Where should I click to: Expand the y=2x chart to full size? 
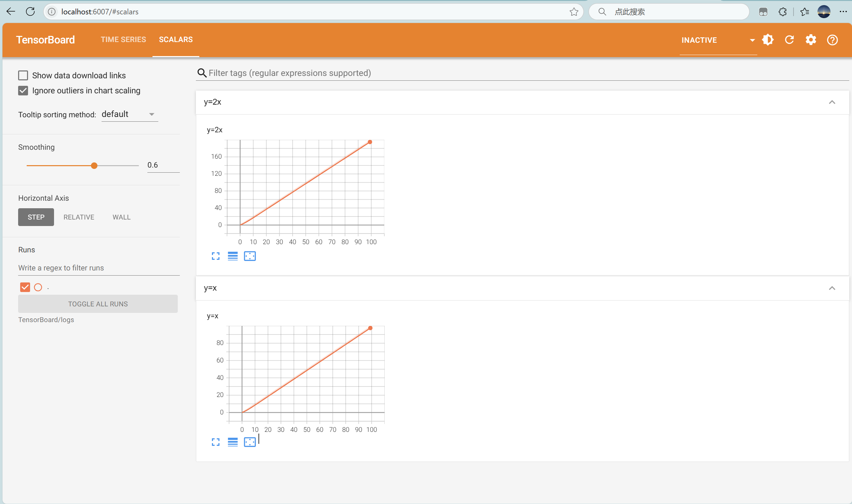coord(215,256)
